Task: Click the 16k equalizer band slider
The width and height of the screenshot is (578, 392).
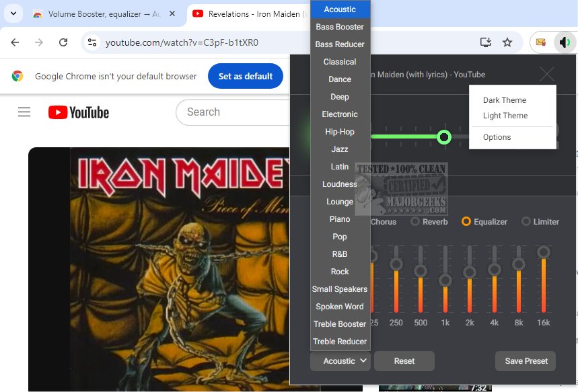Action: coord(544,281)
